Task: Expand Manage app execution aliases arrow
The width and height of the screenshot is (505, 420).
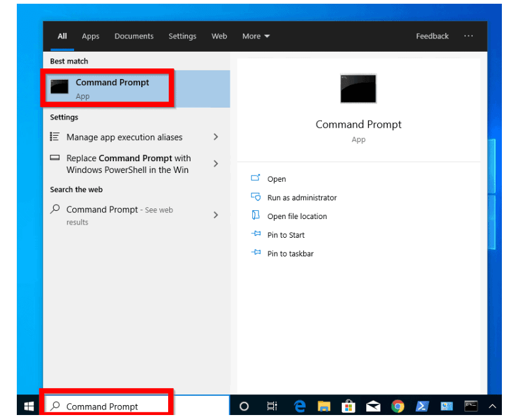Action: (215, 137)
